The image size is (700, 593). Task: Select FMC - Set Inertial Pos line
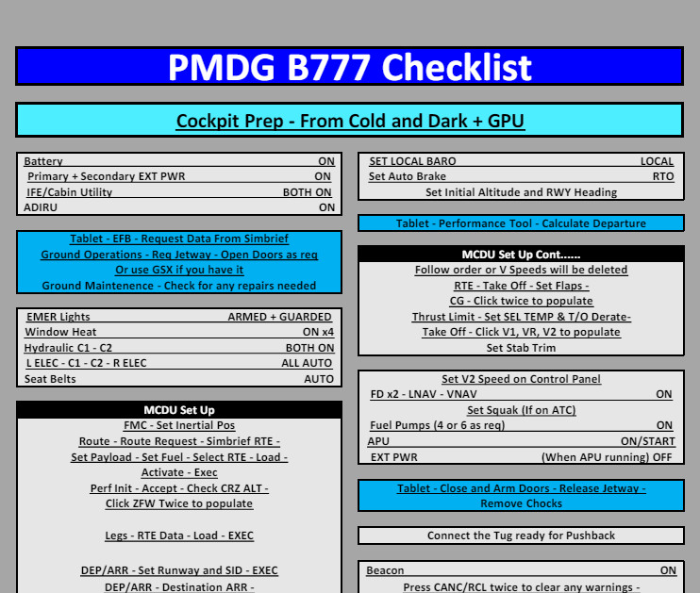179,425
